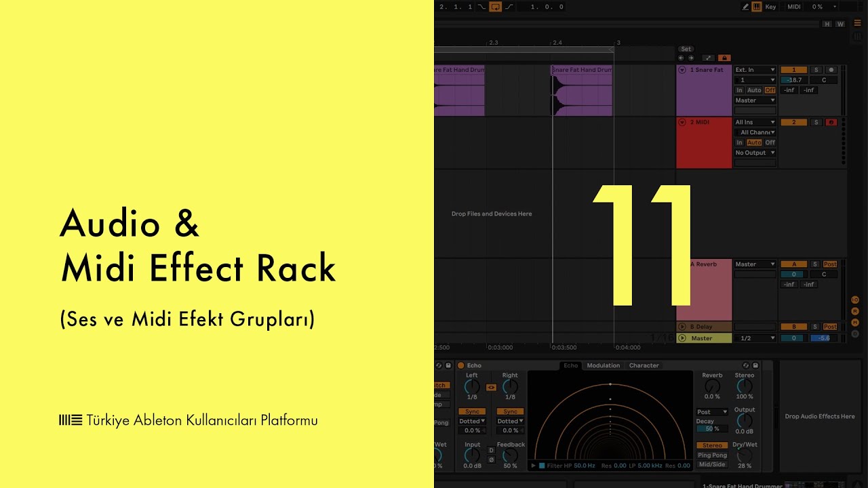
Task: Jump to the next locator arrow
Action: (x=690, y=58)
